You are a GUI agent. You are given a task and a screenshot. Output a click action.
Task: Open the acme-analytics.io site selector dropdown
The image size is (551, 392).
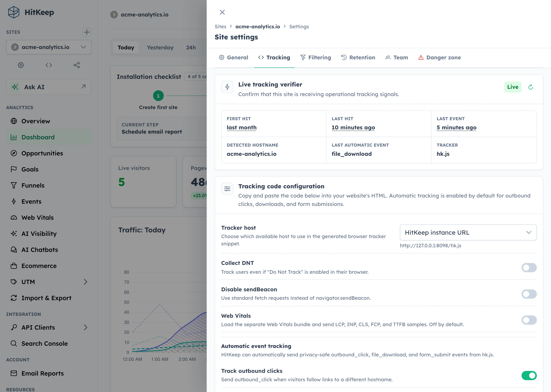point(49,47)
